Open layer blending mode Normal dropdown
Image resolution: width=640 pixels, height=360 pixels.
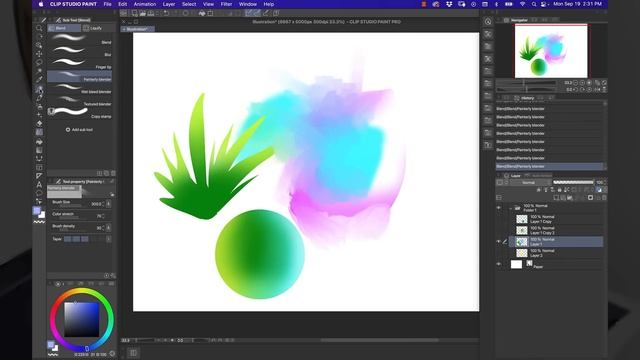(x=531, y=182)
